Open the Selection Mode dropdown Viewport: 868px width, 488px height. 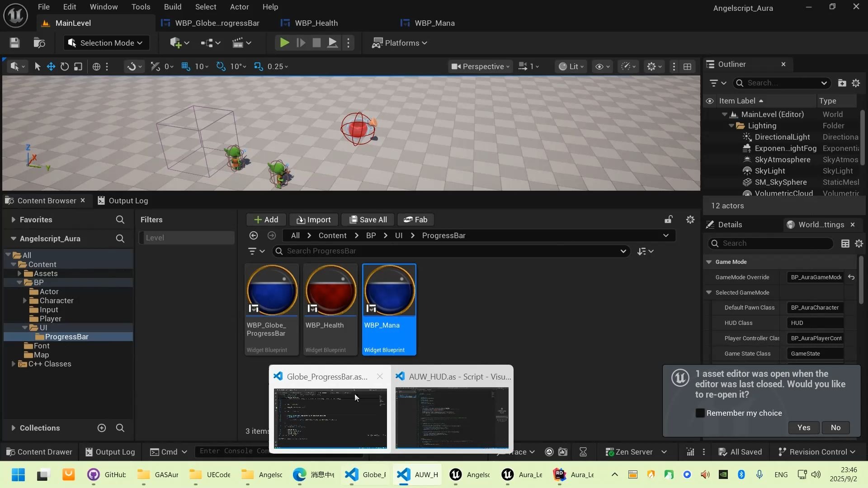tap(105, 43)
